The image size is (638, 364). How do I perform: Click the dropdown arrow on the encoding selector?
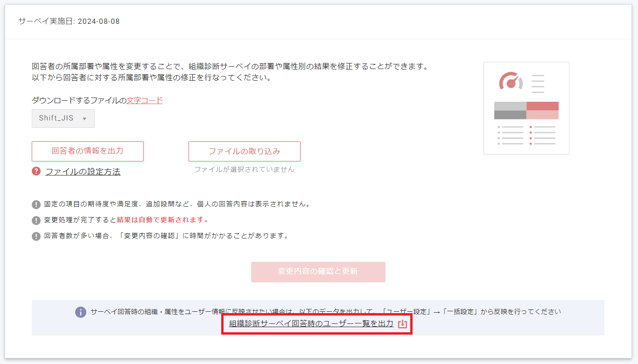84,119
